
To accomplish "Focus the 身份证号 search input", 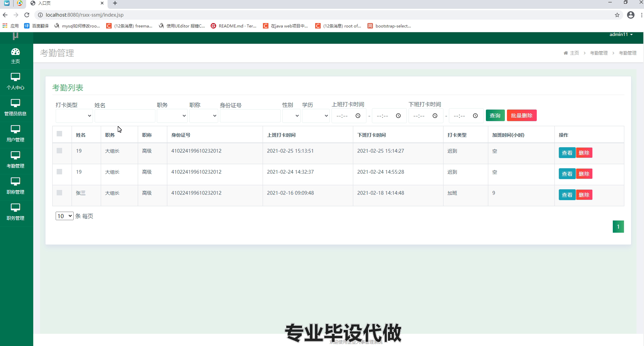I will click(x=250, y=116).
